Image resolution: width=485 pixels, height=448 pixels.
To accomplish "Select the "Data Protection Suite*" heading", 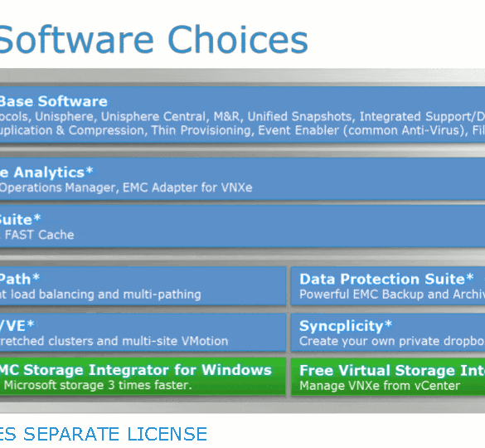I will (x=386, y=279).
